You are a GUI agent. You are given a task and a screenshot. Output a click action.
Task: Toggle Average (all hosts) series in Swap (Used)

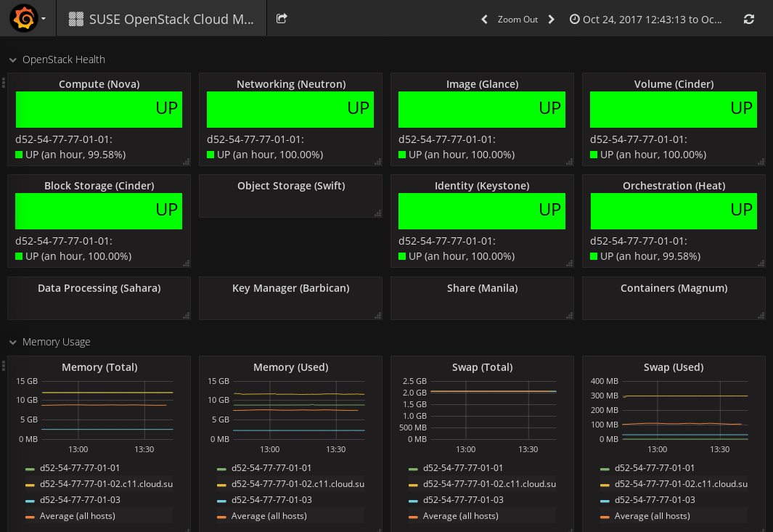tap(652, 516)
